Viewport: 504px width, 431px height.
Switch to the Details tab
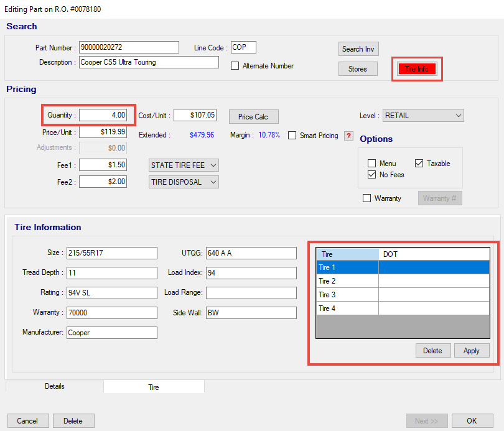tap(55, 386)
